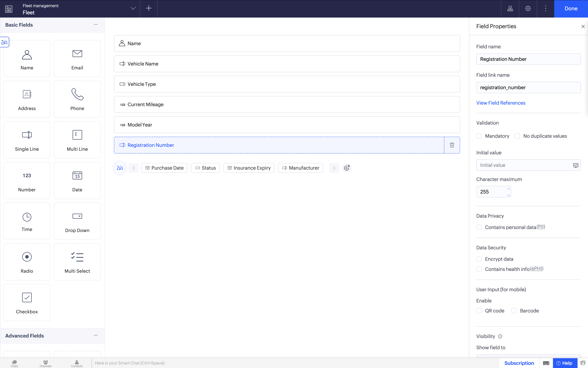
Task: Open the Channels panel
Action: (x=45, y=363)
